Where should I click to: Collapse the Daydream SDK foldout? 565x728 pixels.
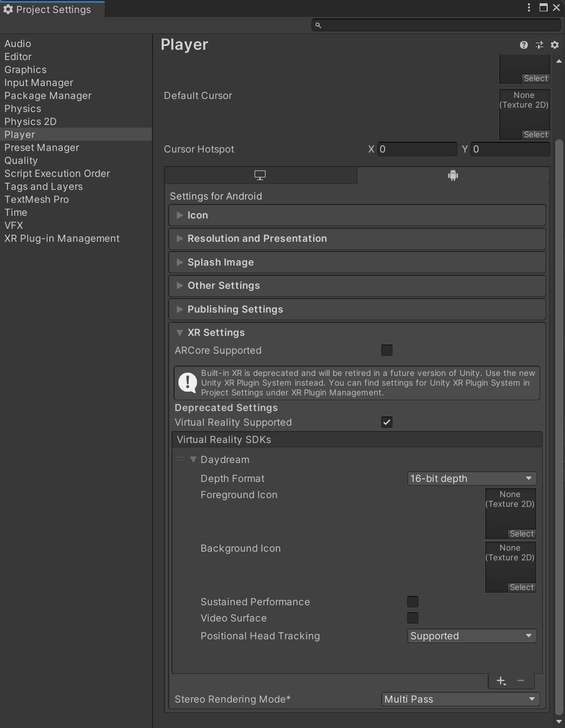(x=193, y=460)
